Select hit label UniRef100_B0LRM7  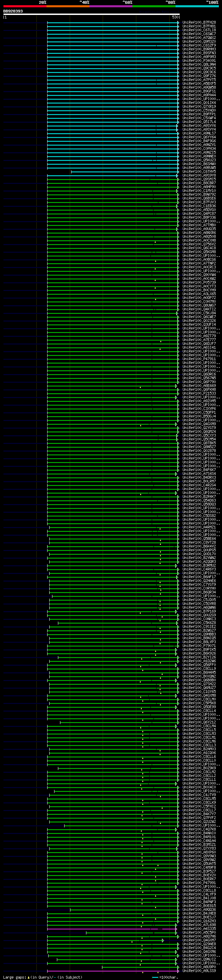coord(199,481)
